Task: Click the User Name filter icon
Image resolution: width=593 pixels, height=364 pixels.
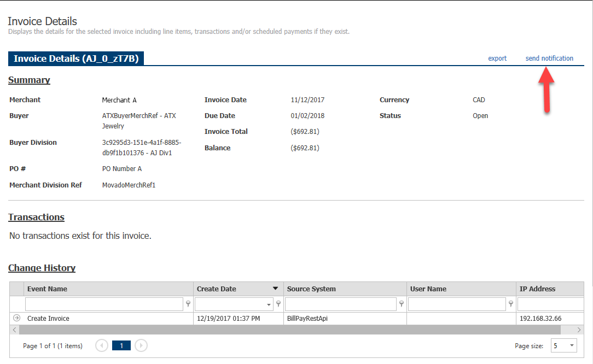Action: [511, 304]
